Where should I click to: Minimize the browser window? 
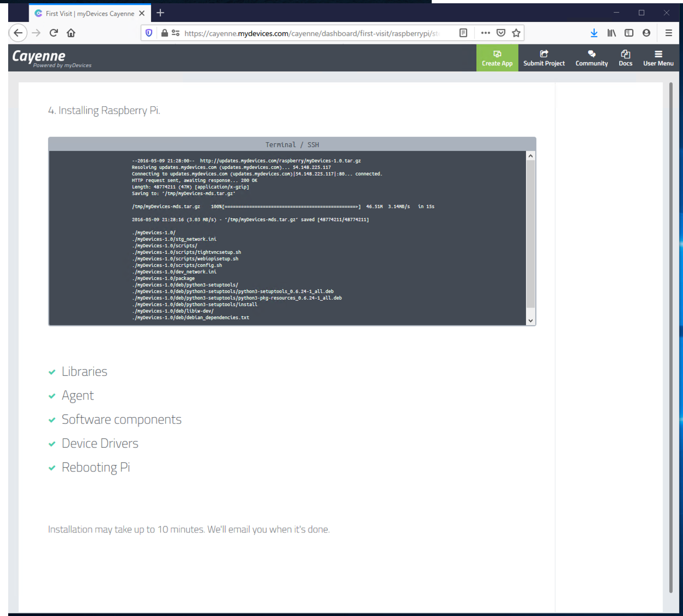[x=616, y=13]
